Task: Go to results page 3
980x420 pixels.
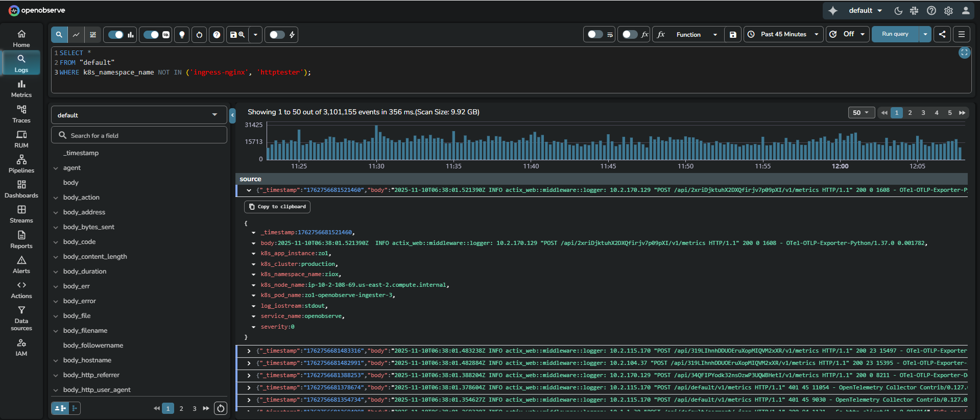Action: click(x=923, y=113)
